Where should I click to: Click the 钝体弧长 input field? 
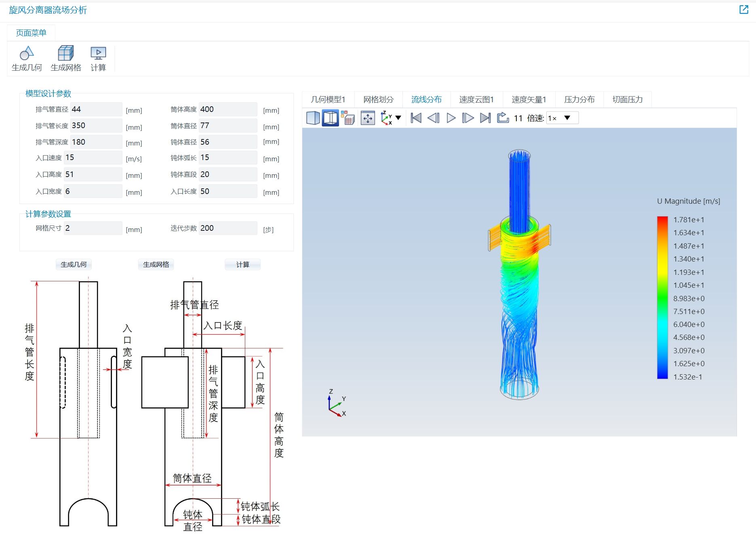(228, 158)
